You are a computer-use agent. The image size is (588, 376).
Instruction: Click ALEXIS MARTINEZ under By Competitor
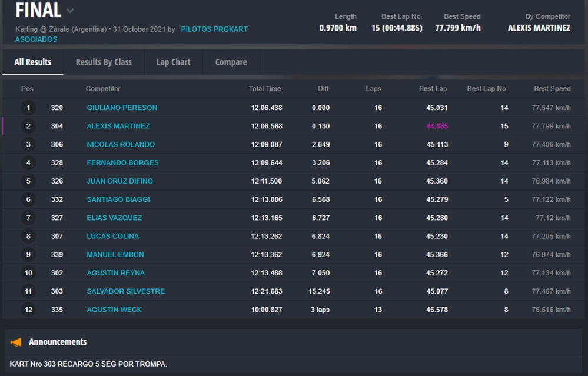pyautogui.click(x=539, y=28)
